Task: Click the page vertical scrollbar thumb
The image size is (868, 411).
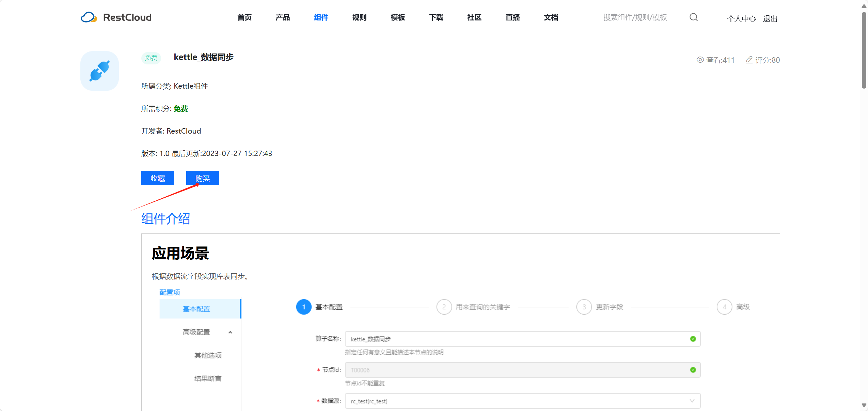Action: [x=864, y=50]
